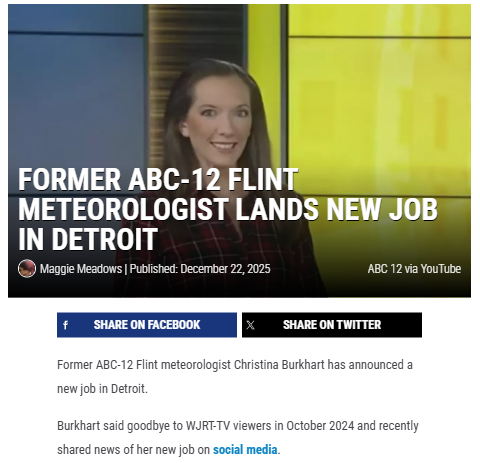Share the article on Twitter
480x463 pixels.
pos(332,325)
